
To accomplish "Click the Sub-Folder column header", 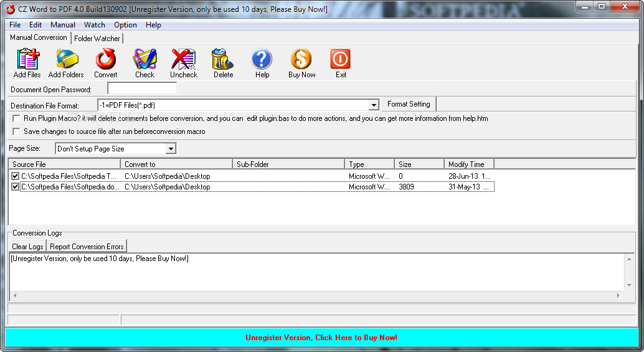I will point(289,164).
